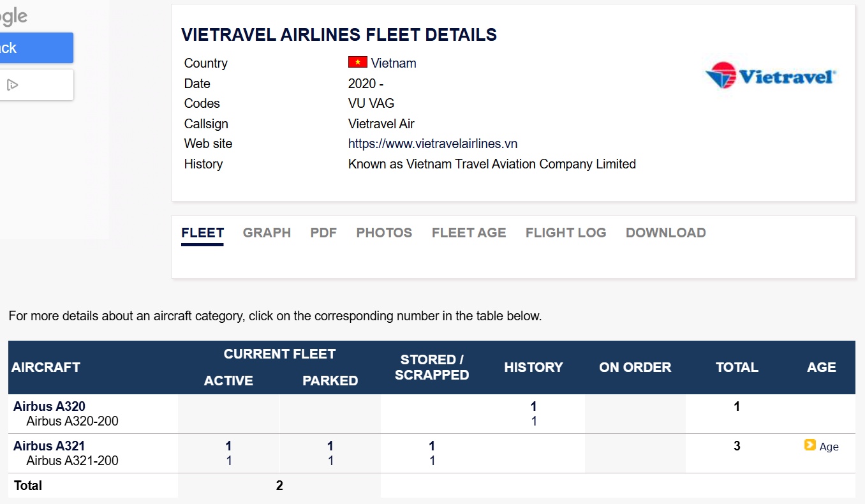Click the Vietnam flag icon
Image resolution: width=865 pixels, height=504 pixels.
point(357,63)
